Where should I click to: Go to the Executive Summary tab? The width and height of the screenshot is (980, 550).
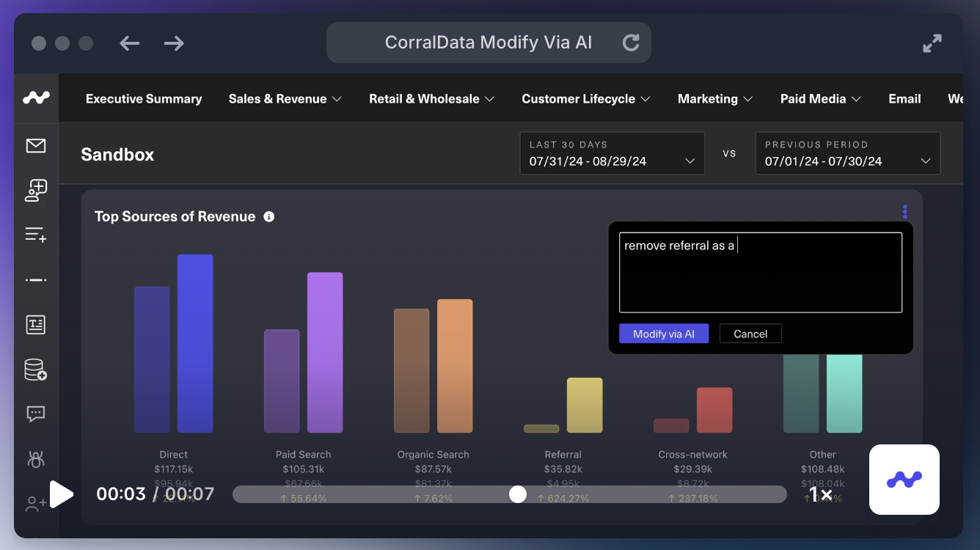pos(144,98)
